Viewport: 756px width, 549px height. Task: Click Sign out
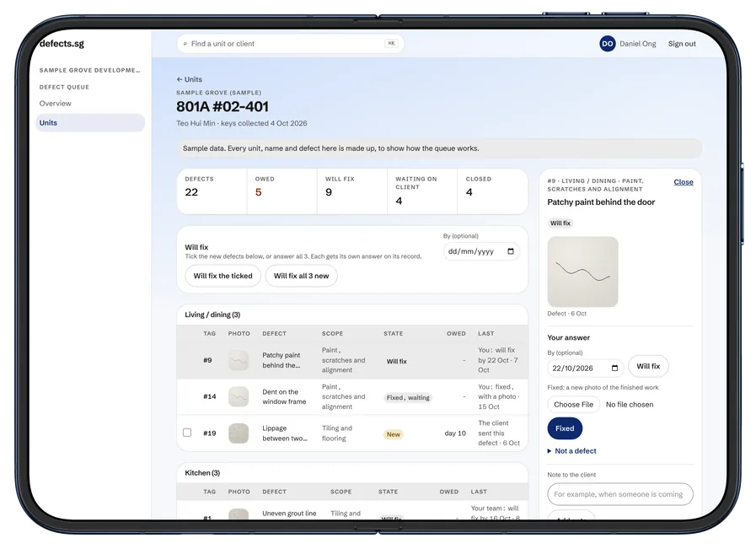point(682,44)
